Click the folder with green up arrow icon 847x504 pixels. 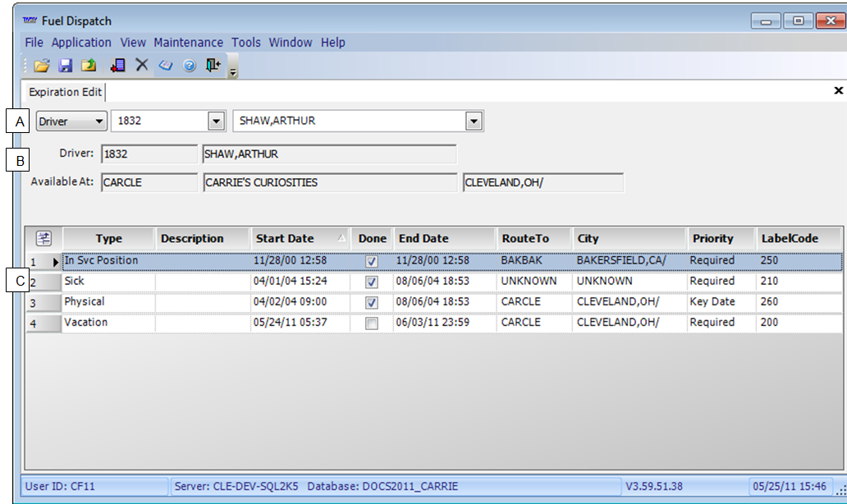pos(89,66)
